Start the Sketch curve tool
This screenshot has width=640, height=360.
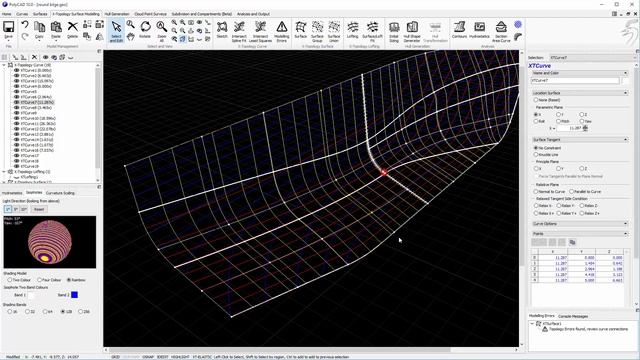click(x=222, y=27)
